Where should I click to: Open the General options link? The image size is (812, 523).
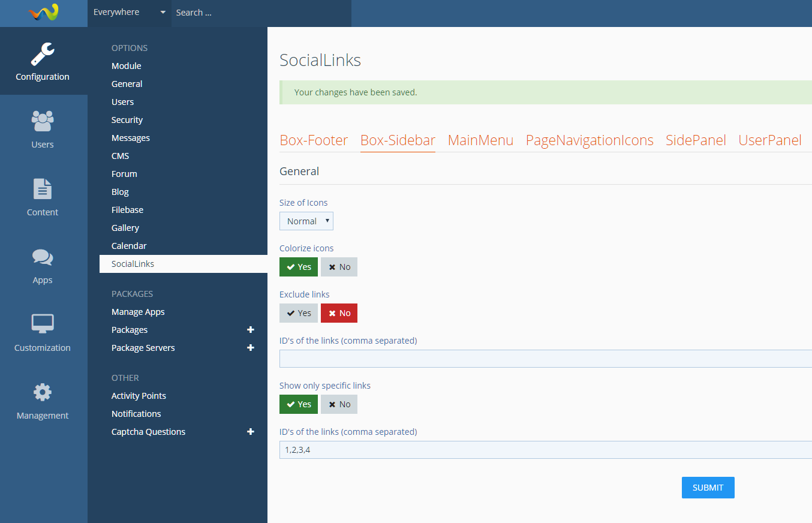[127, 84]
